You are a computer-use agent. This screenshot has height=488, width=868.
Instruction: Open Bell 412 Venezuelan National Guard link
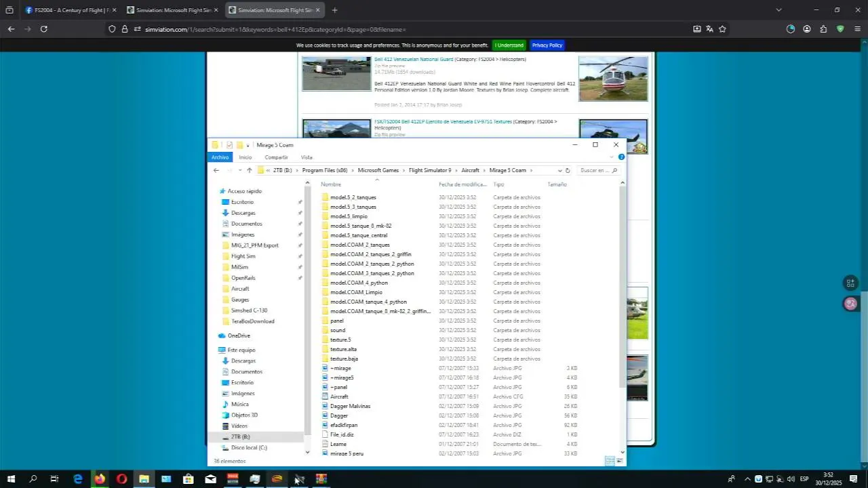414,59
